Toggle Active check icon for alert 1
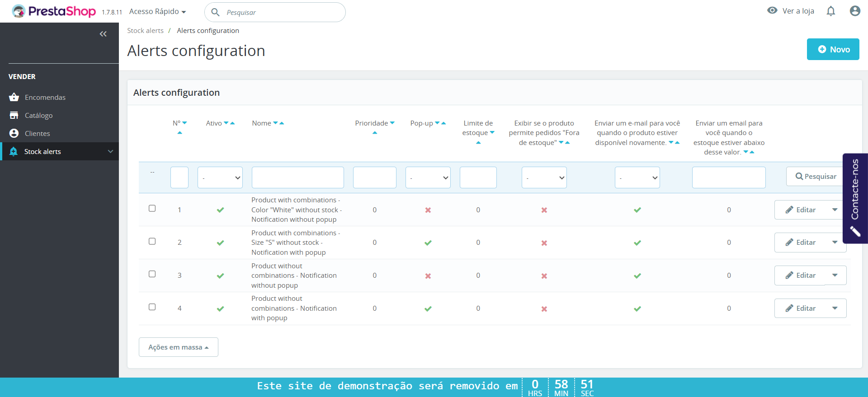The height and width of the screenshot is (397, 868). pyautogui.click(x=220, y=210)
